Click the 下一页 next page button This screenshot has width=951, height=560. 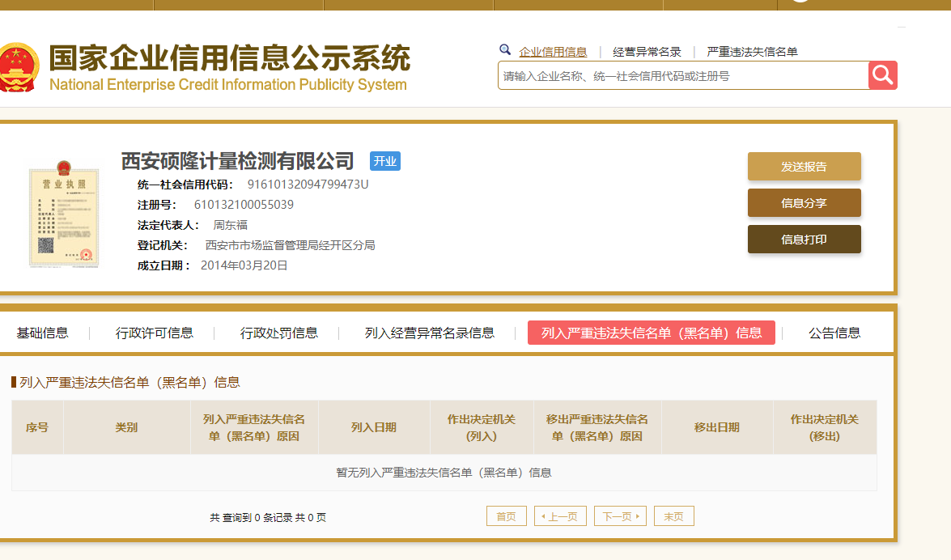[x=621, y=516]
